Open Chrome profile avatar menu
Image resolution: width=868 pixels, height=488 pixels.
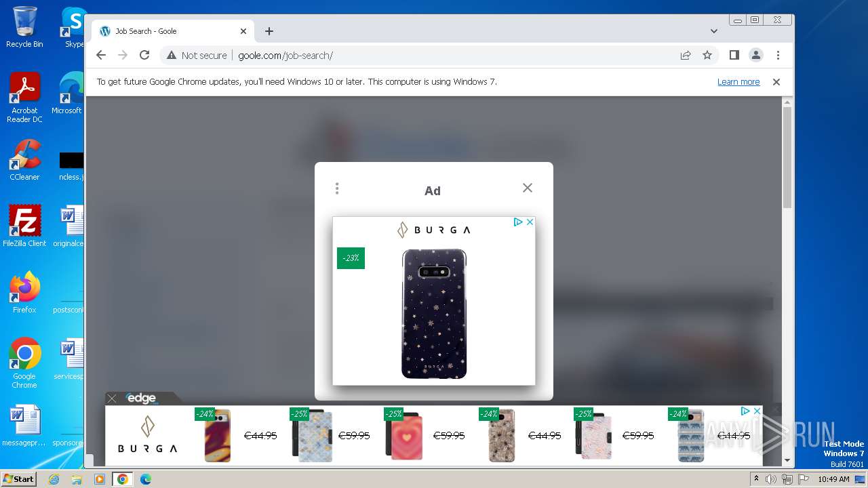point(755,56)
